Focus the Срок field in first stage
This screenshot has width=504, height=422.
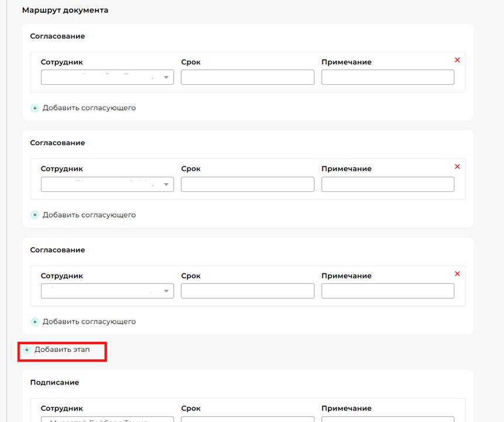click(247, 77)
